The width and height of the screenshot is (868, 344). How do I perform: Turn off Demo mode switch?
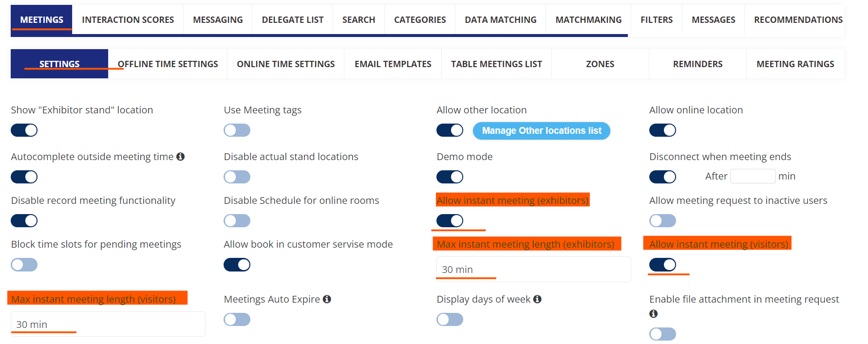[450, 177]
